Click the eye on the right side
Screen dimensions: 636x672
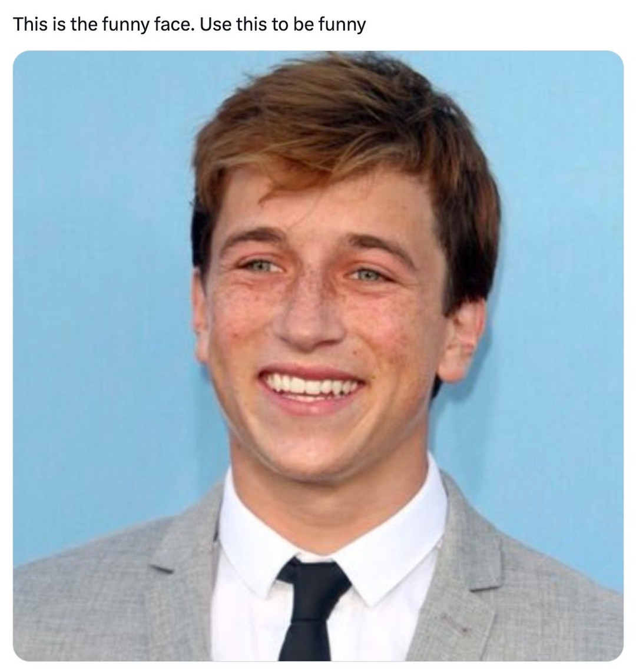click(x=367, y=275)
